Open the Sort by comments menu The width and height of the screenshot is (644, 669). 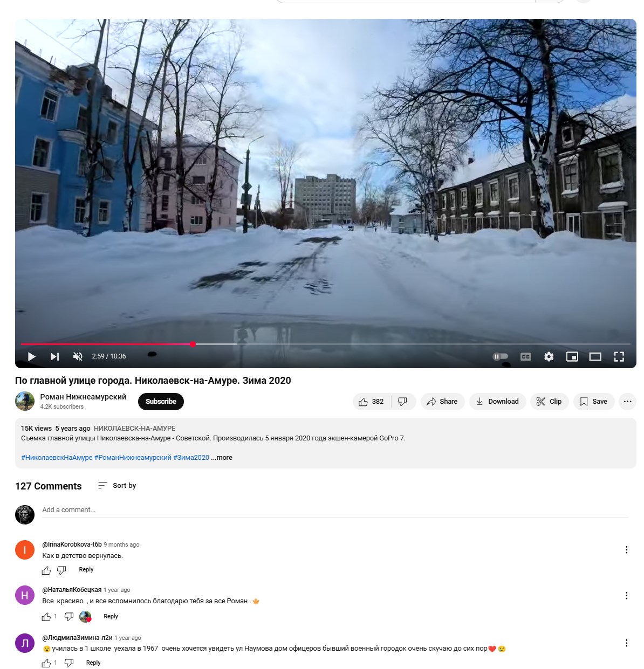pos(117,486)
